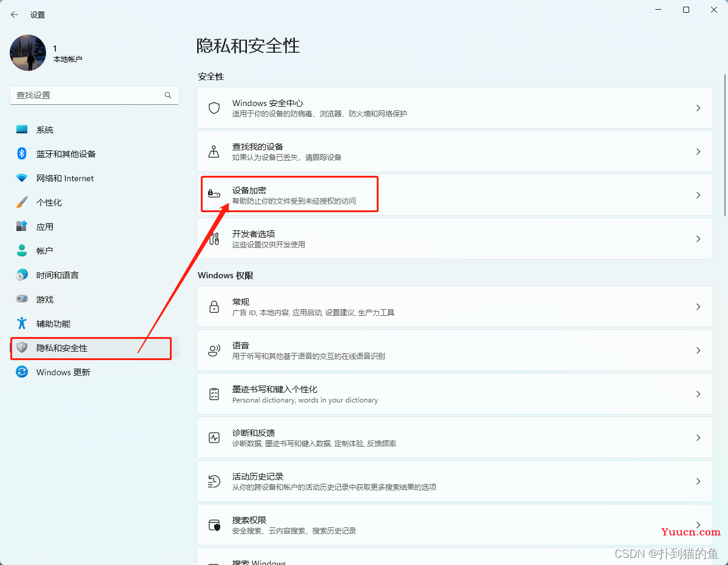
Task: Expand 开发者选项 via its chevron
Action: click(698, 239)
